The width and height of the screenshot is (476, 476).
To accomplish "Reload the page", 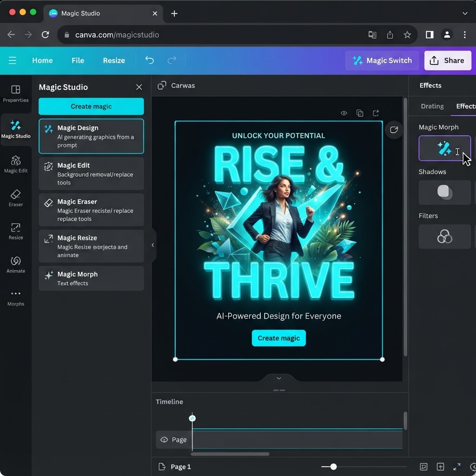I will pyautogui.click(x=45, y=34).
